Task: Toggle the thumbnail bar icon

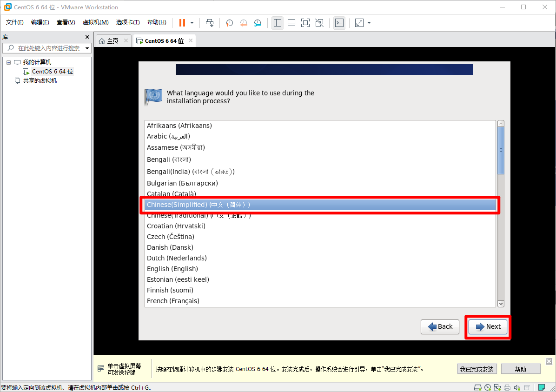Action: click(291, 23)
